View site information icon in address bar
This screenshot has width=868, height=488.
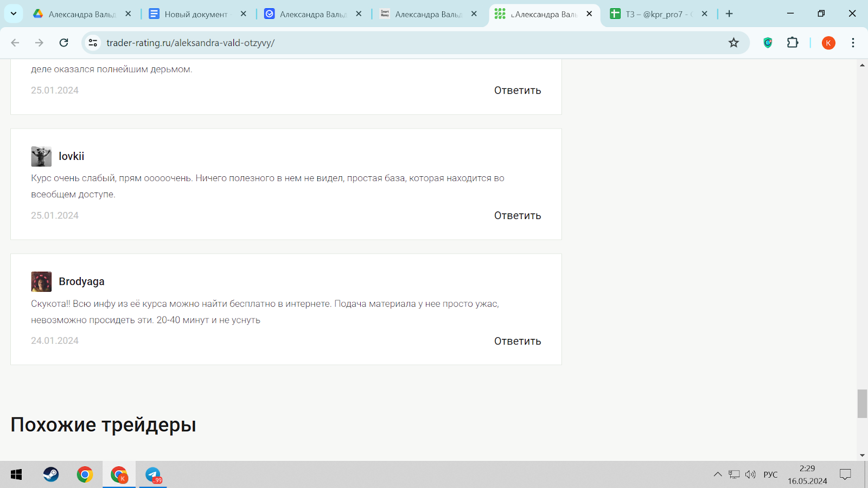click(93, 43)
